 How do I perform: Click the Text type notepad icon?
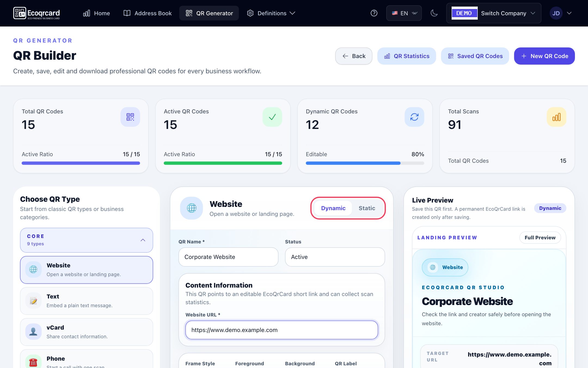tap(33, 301)
